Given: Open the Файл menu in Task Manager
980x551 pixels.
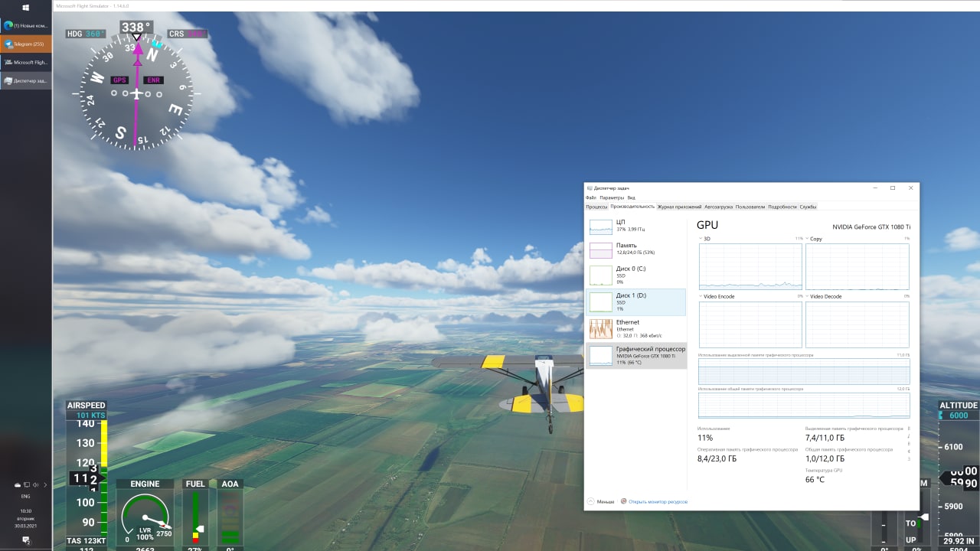Looking at the screenshot, I should coord(591,197).
